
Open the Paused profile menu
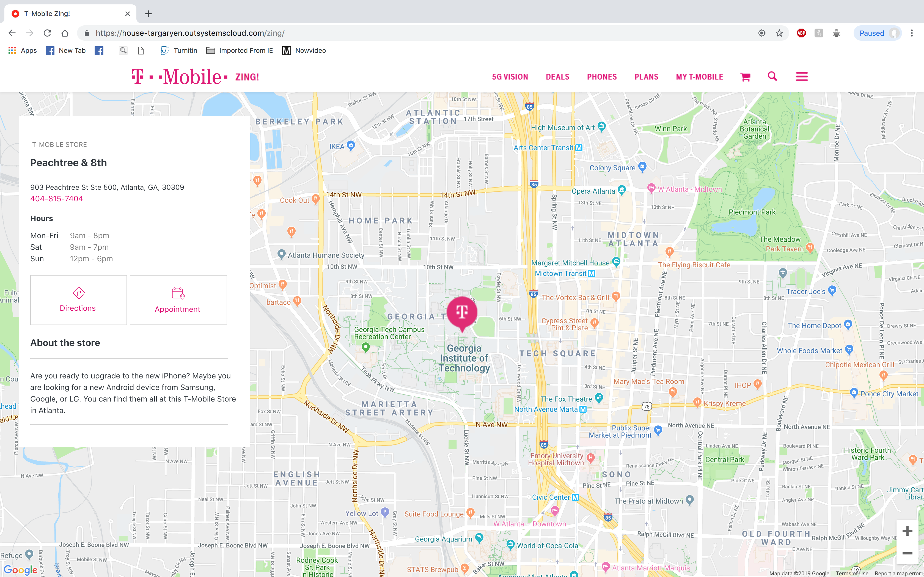click(877, 33)
